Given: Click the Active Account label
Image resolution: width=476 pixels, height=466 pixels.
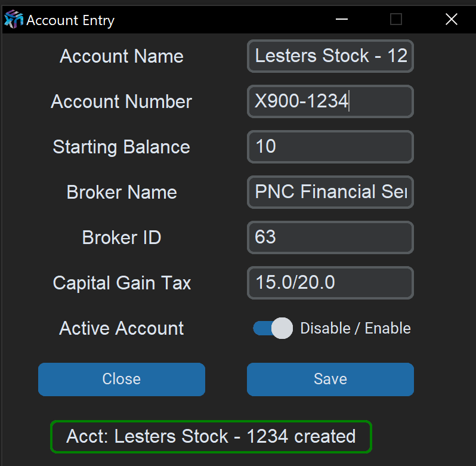Looking at the screenshot, I should click(x=122, y=328).
